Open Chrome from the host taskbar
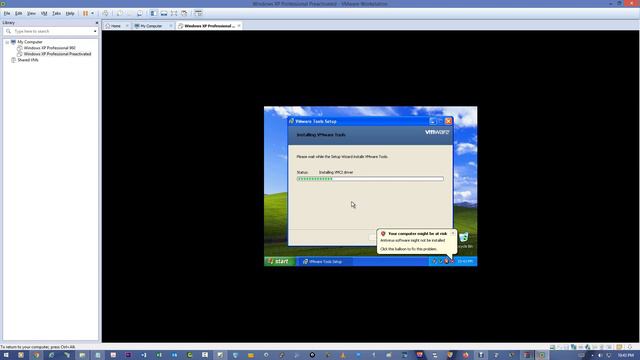 pos(36,355)
